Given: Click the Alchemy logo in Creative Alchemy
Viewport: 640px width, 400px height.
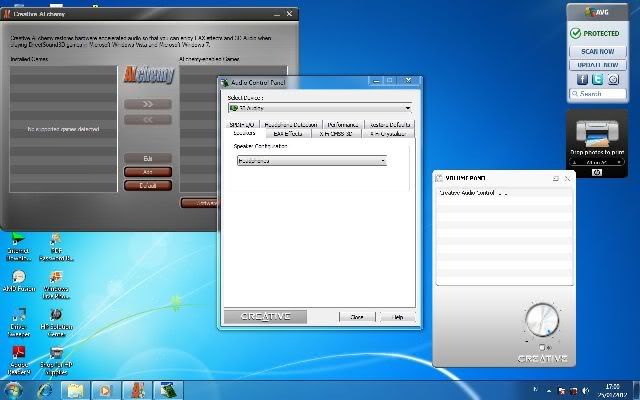Looking at the screenshot, I should [149, 74].
